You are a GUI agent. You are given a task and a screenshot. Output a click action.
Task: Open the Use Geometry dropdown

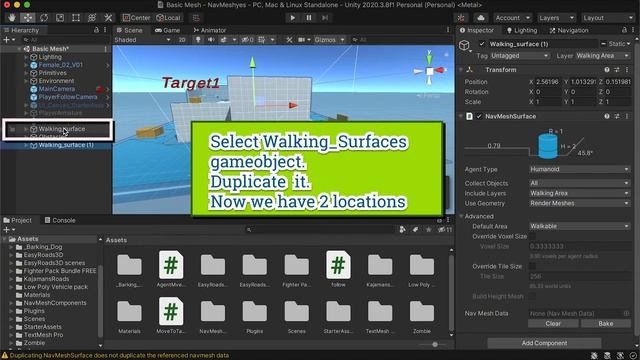[x=579, y=203]
